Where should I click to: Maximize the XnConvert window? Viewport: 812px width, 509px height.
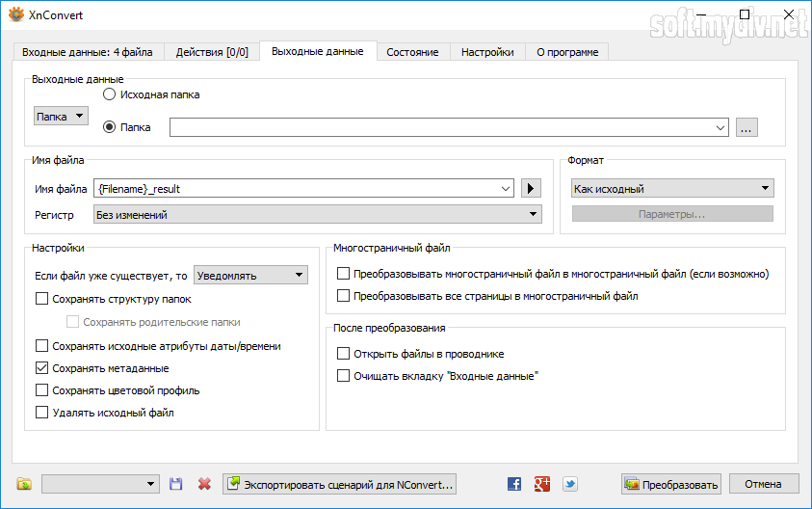pyautogui.click(x=745, y=14)
